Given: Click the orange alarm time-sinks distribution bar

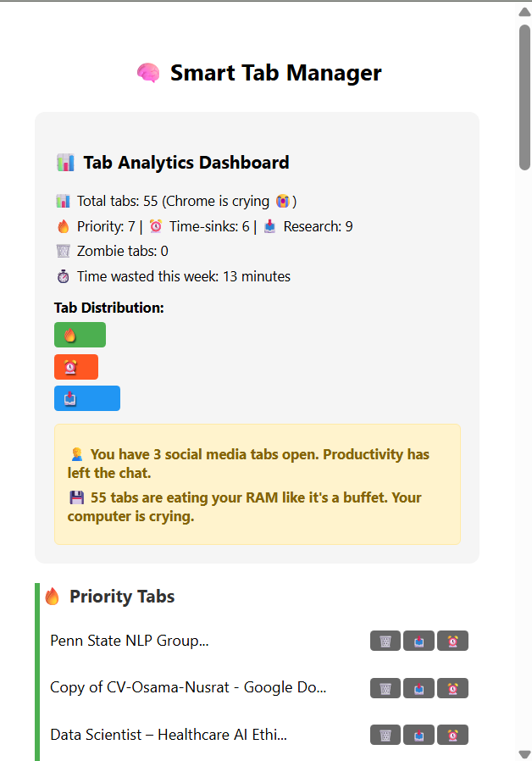Looking at the screenshot, I should coord(76,367).
